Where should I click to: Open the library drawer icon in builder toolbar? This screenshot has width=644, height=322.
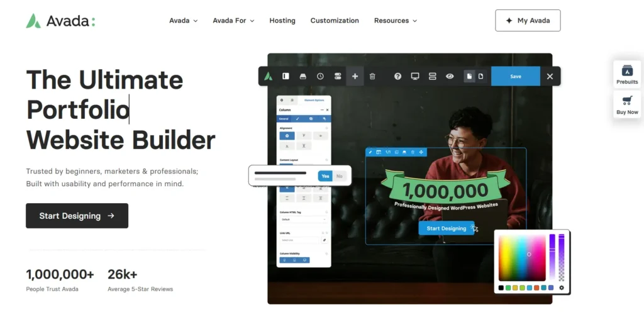tap(303, 76)
